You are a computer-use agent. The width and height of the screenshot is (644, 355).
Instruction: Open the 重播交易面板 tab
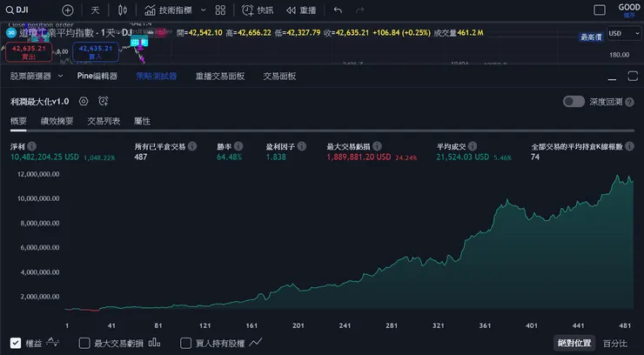pyautogui.click(x=220, y=76)
